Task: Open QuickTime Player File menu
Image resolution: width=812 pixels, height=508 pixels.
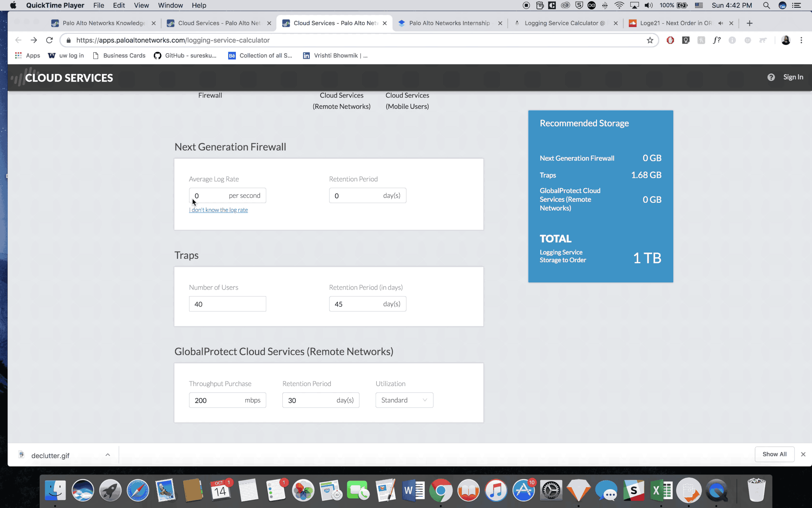Action: click(99, 6)
